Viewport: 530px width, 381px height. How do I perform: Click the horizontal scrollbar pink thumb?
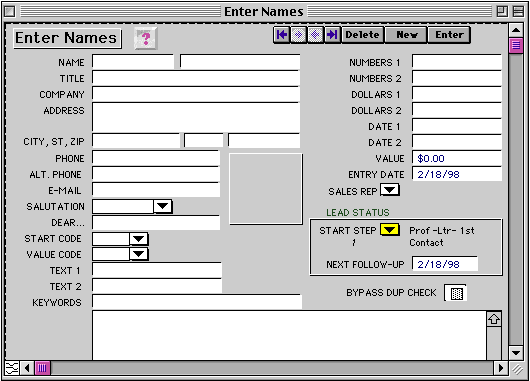42,368
